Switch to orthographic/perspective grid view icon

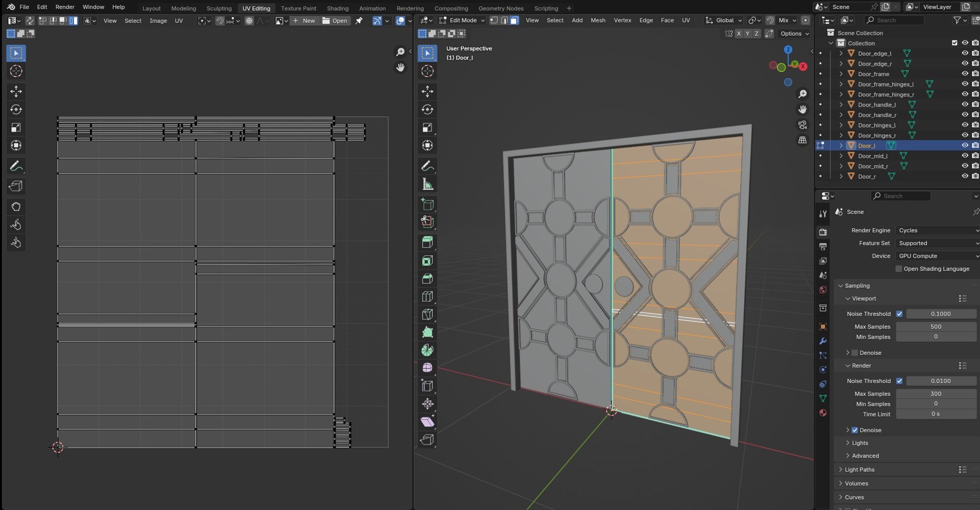coord(802,140)
